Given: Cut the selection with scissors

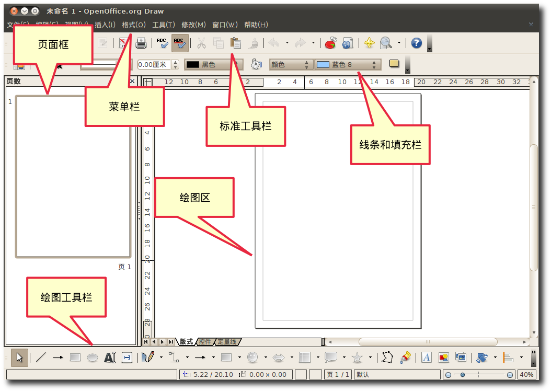Looking at the screenshot, I should pyautogui.click(x=201, y=43).
